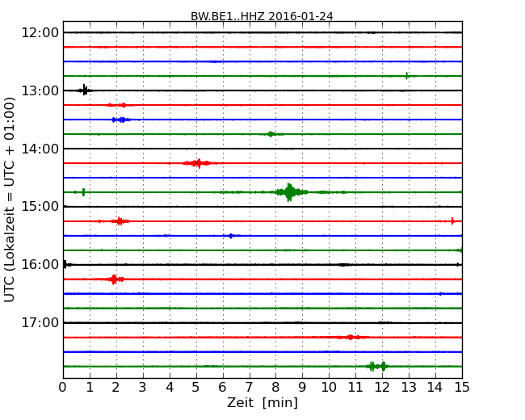Pick the green 12:45 spike near minute 13
The image size is (525, 420).
pyautogui.click(x=407, y=76)
